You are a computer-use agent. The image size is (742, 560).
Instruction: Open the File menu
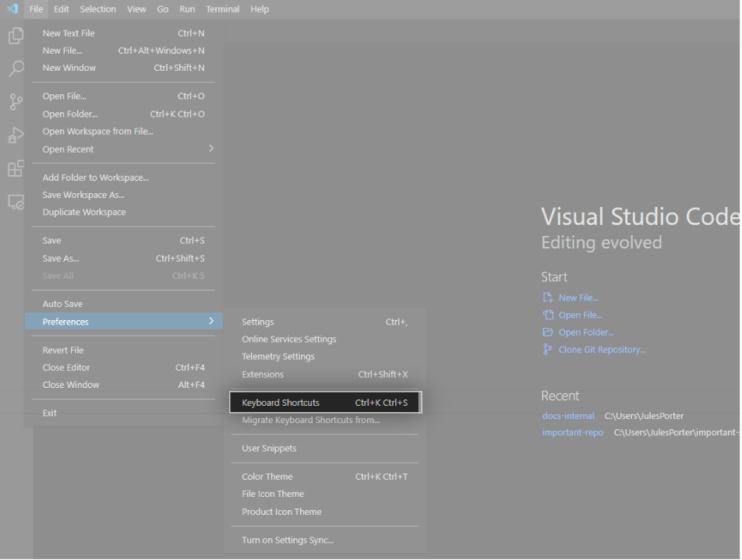tap(36, 9)
